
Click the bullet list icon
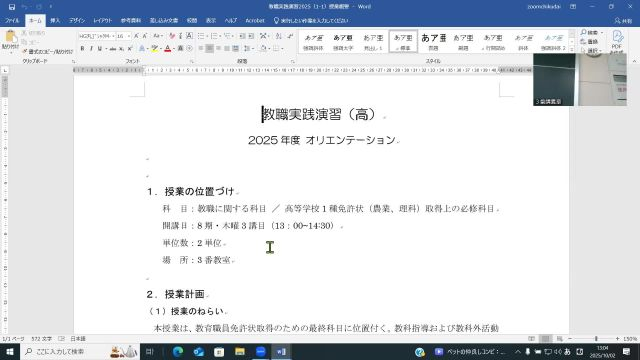pos(201,36)
